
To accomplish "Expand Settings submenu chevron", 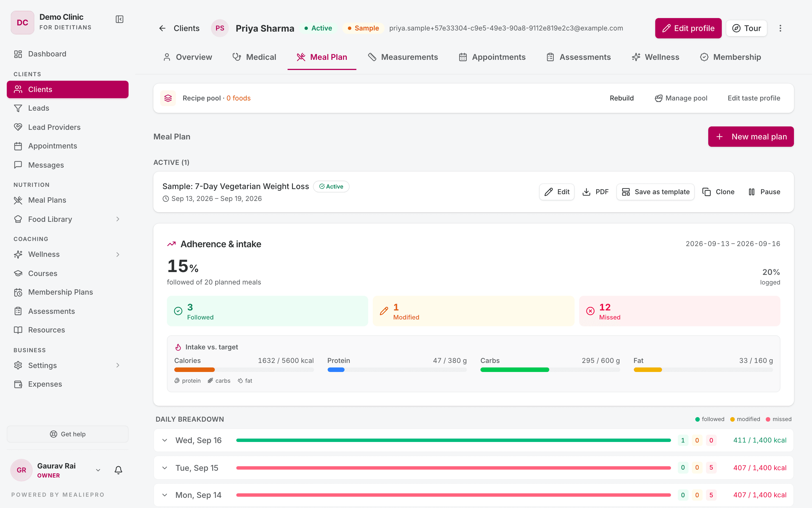I will [118, 365].
